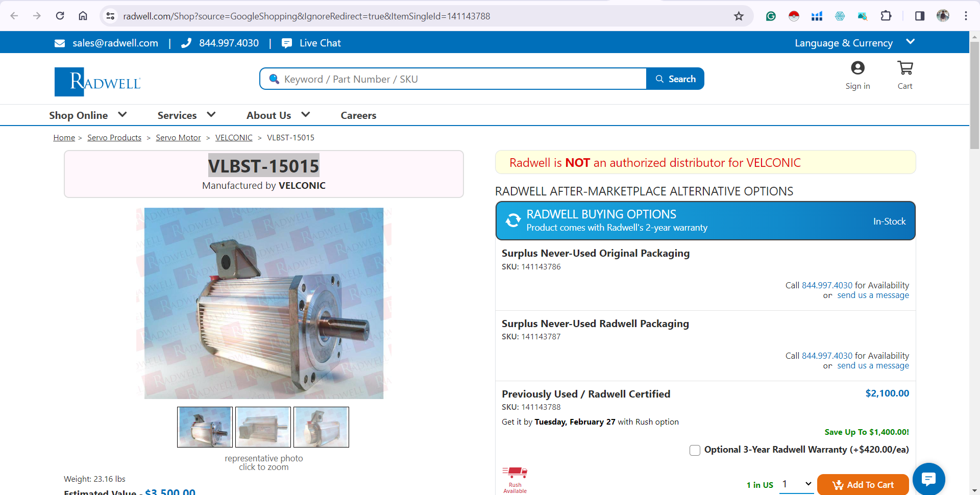Open the Services menu label

pos(177,115)
